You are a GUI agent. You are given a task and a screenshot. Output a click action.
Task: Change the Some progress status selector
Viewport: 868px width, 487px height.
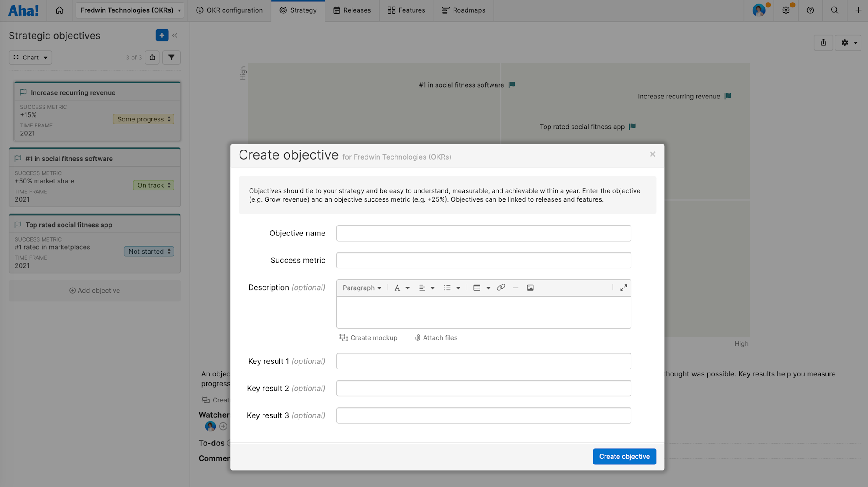144,119
